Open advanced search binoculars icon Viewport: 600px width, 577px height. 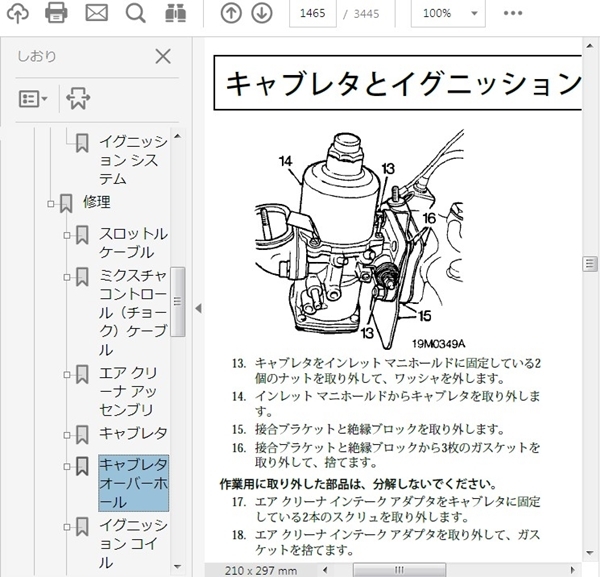point(176,14)
